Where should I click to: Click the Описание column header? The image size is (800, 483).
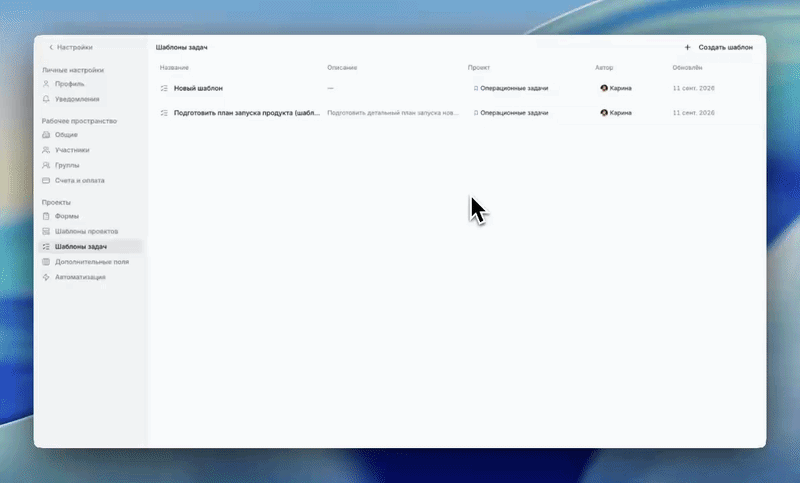coord(342,67)
